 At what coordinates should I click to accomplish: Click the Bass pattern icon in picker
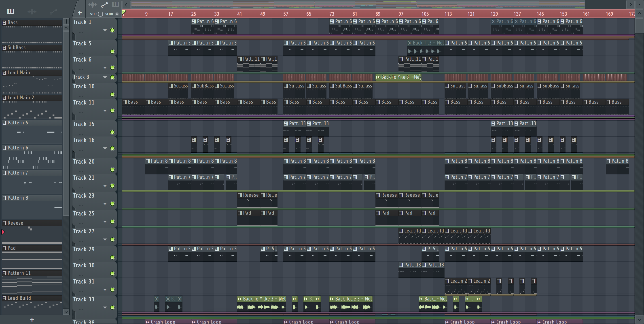[x=4, y=23]
